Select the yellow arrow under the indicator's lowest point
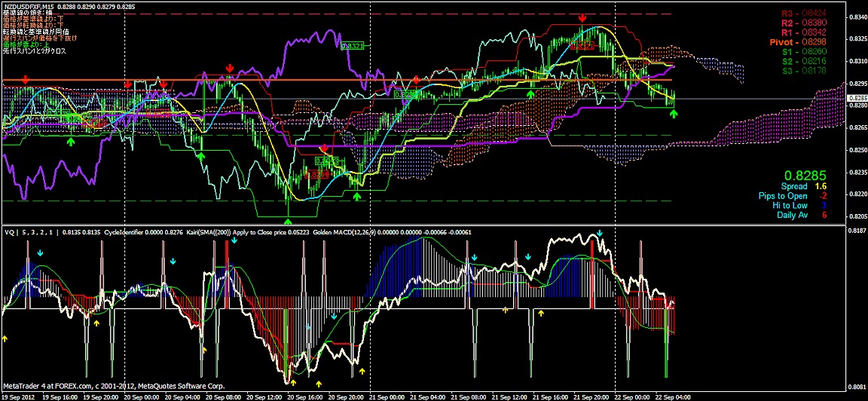Screen dimensions: 868x401 tap(293, 382)
